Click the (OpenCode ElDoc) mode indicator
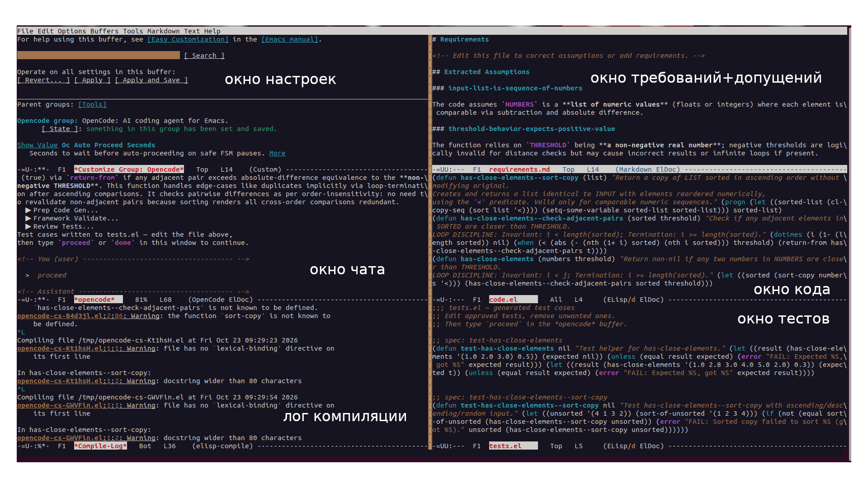 click(220, 300)
